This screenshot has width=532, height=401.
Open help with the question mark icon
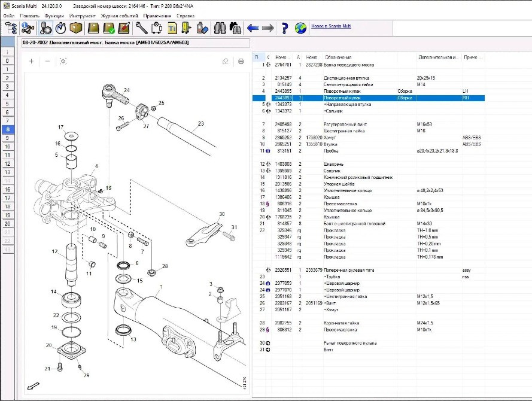click(285, 28)
